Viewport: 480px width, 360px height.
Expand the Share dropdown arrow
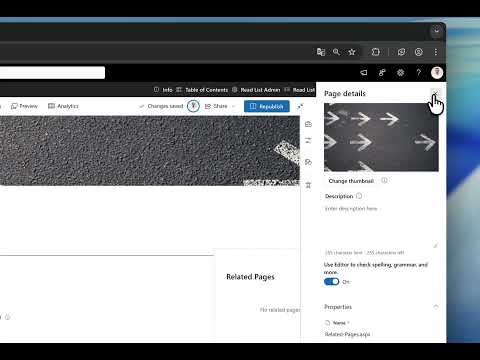pyautogui.click(x=233, y=106)
